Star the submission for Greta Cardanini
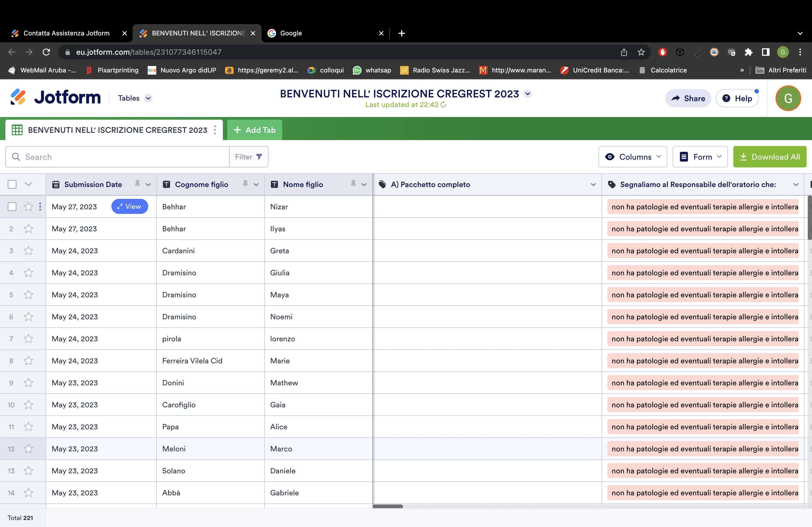This screenshot has height=527, width=812. 28,251
